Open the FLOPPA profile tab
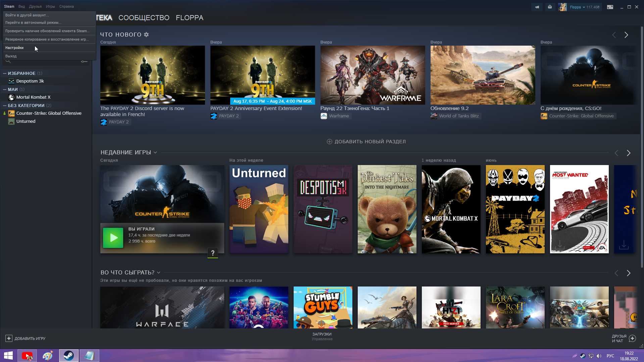644x362 pixels. coord(190,18)
